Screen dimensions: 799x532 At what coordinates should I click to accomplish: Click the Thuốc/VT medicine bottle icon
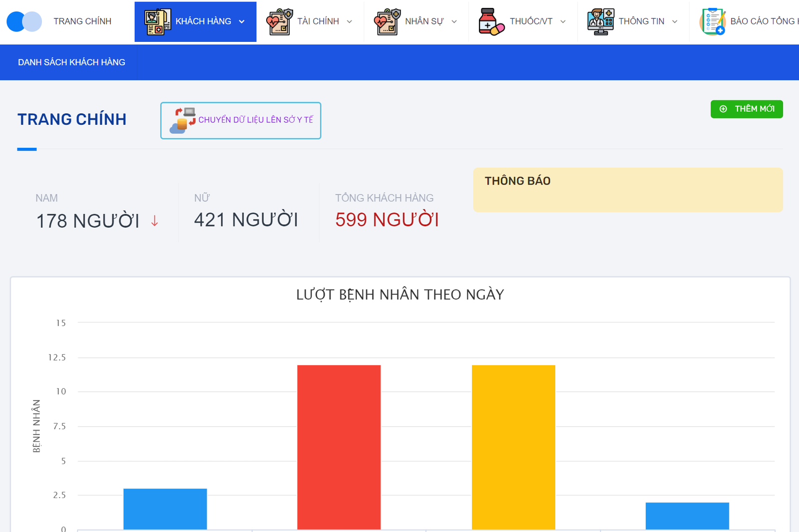pos(491,21)
